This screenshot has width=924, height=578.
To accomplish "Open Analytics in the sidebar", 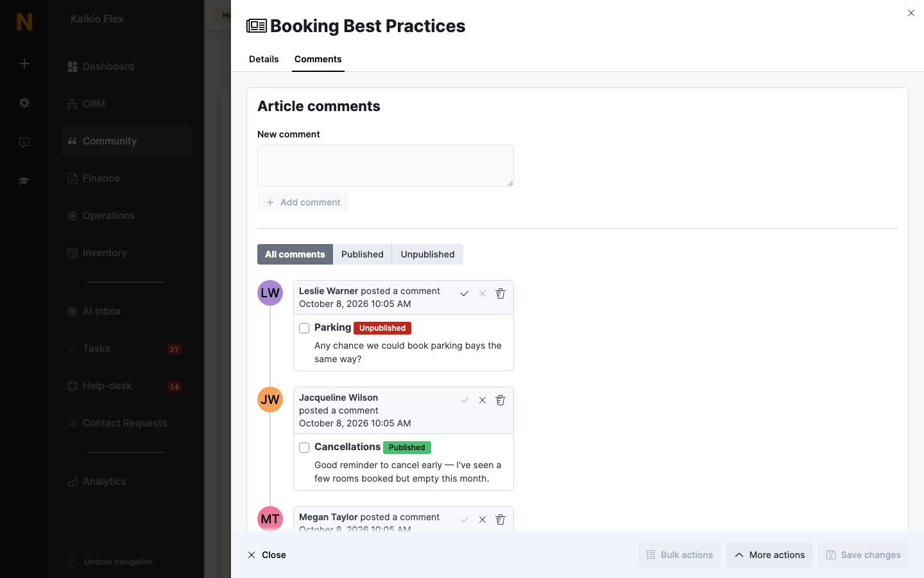I will [126, 482].
